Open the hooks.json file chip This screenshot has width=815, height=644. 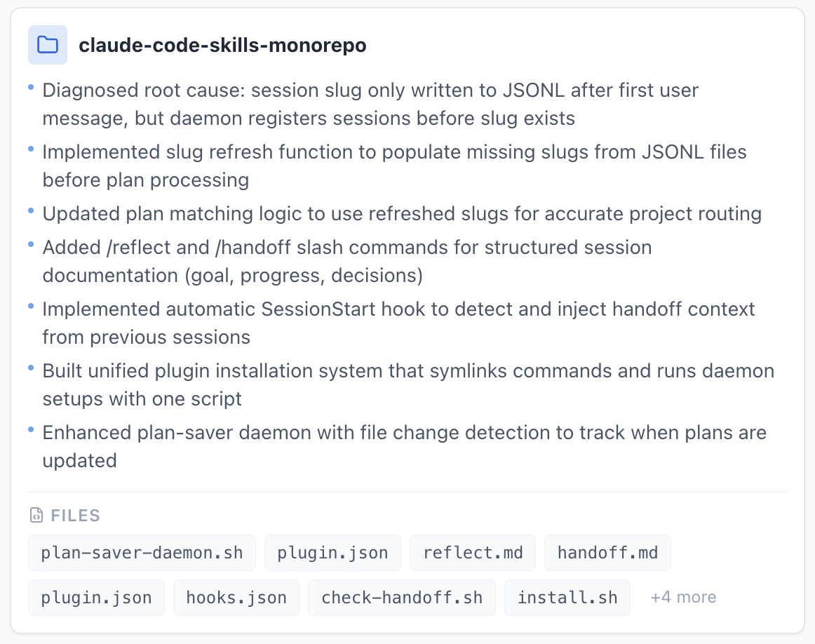[236, 598]
